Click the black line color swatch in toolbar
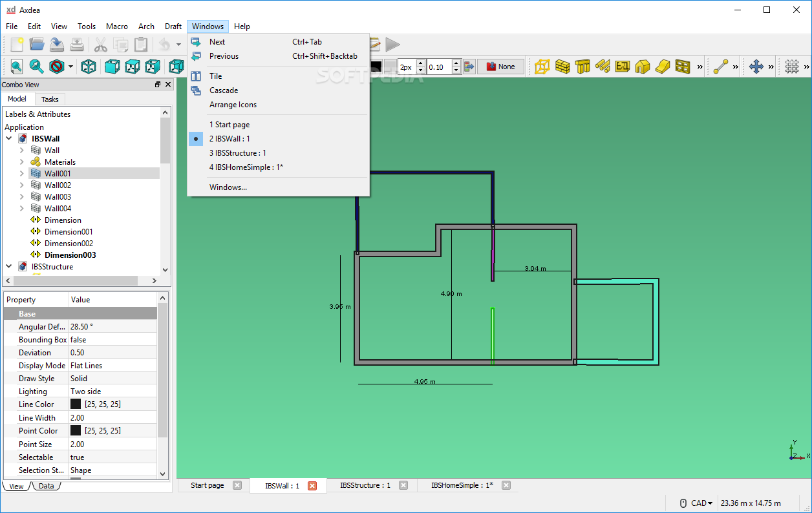The height and width of the screenshot is (513, 812). coord(376,66)
